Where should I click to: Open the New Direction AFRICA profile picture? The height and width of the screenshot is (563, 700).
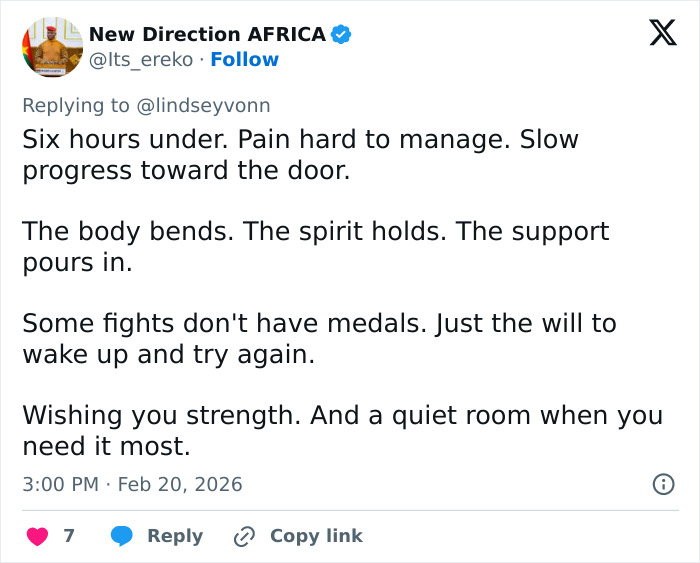(51, 47)
